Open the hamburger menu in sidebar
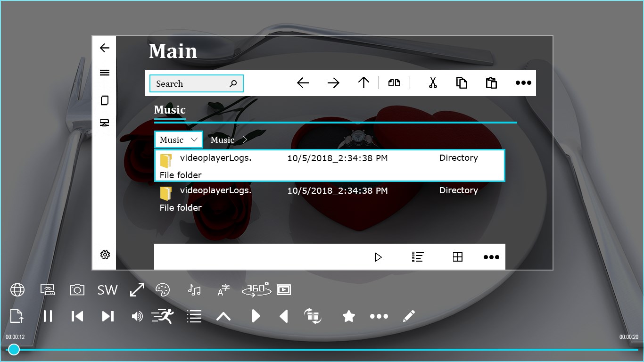644x362 pixels. pyautogui.click(x=105, y=73)
